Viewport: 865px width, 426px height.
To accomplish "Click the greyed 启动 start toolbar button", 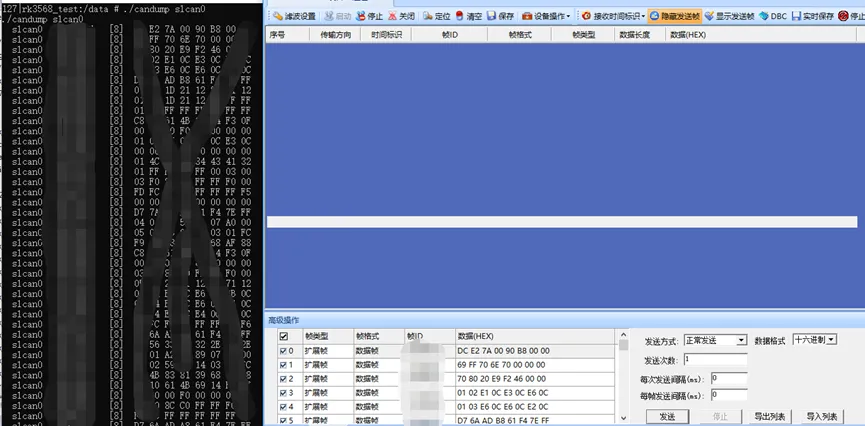I will point(337,16).
